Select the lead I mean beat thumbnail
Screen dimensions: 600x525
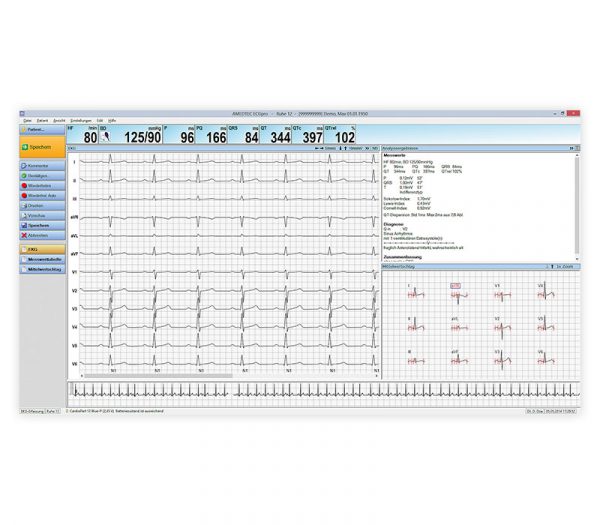[416, 292]
